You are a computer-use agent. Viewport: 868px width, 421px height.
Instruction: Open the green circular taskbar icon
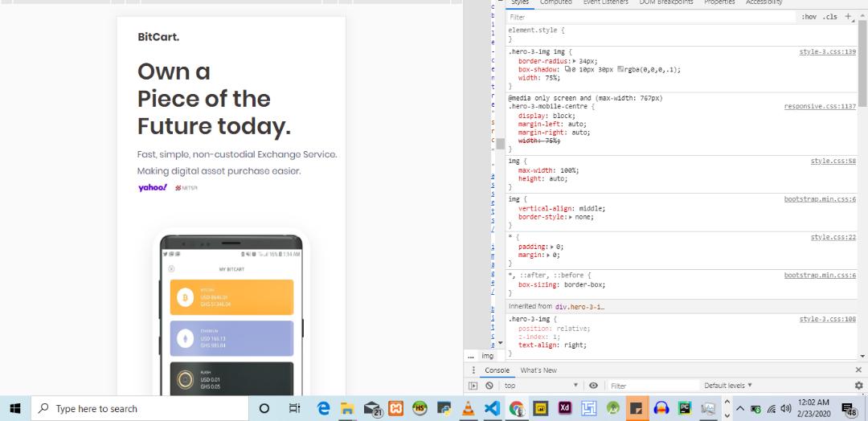[612, 409]
